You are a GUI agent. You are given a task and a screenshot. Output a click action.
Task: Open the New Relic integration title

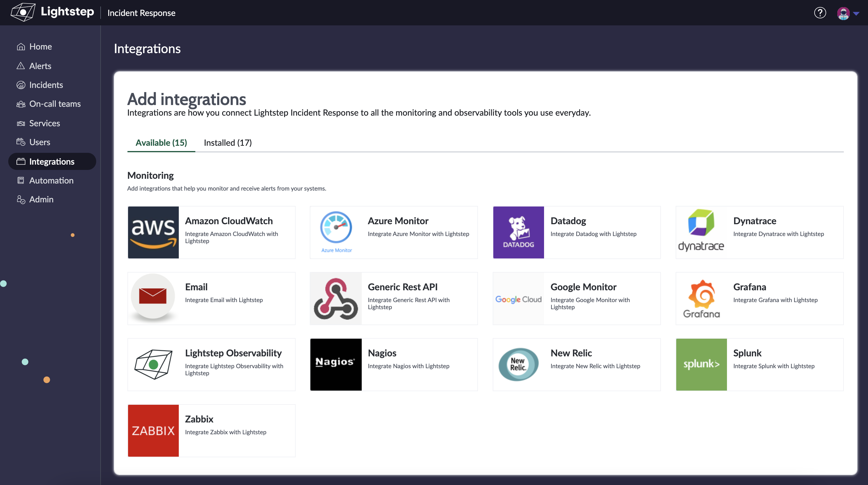571,353
